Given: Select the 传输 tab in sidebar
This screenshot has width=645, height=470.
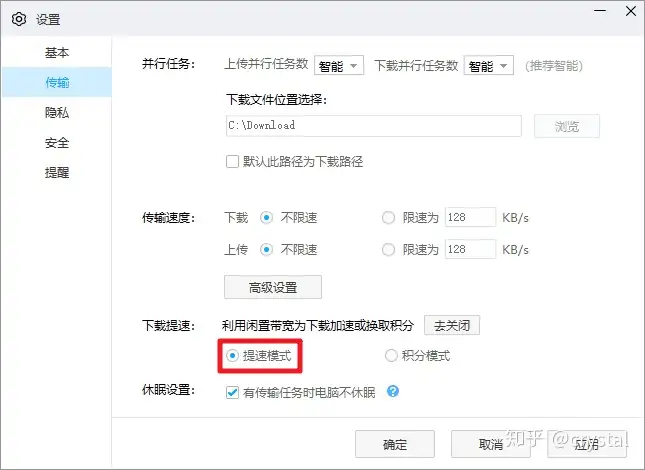Looking at the screenshot, I should tap(57, 82).
